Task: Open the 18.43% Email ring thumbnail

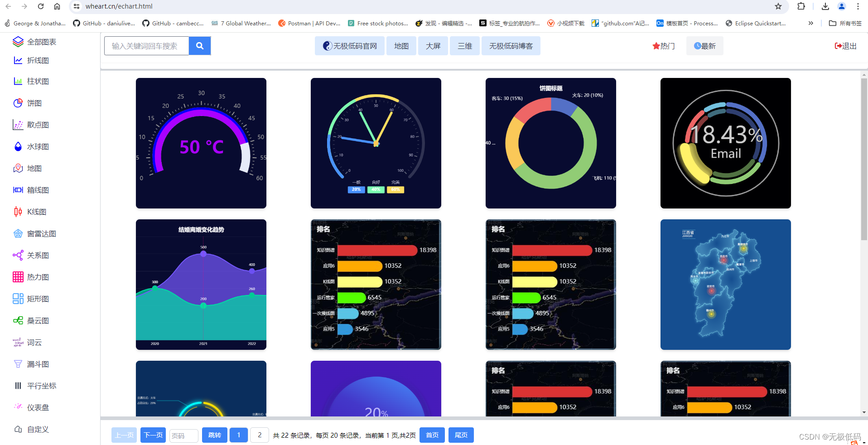Action: (x=726, y=143)
